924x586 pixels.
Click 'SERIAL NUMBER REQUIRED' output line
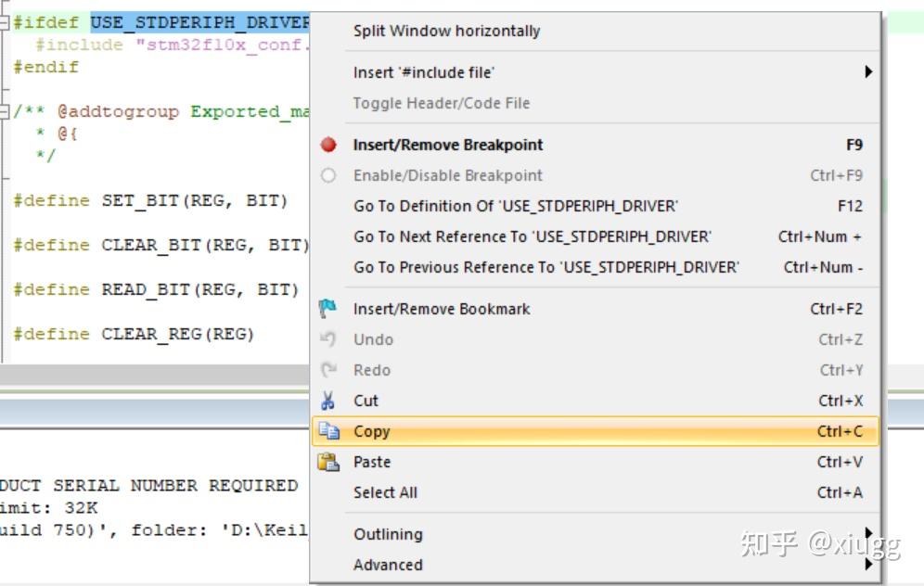(x=149, y=486)
